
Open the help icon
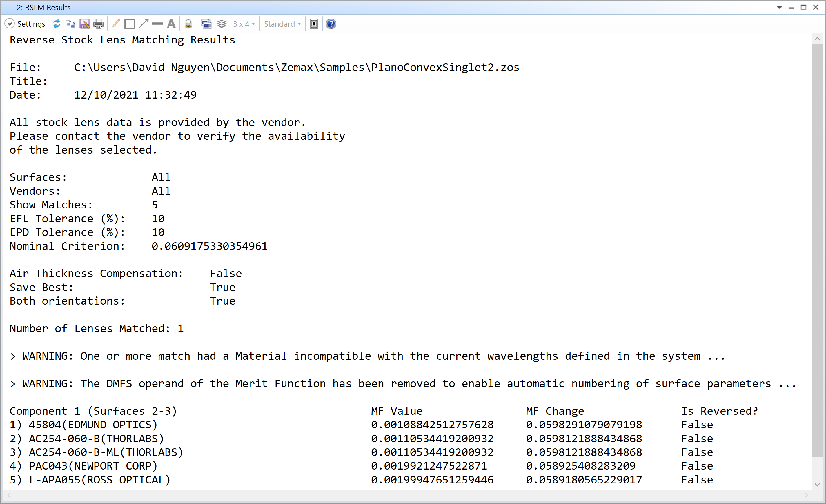tap(331, 24)
